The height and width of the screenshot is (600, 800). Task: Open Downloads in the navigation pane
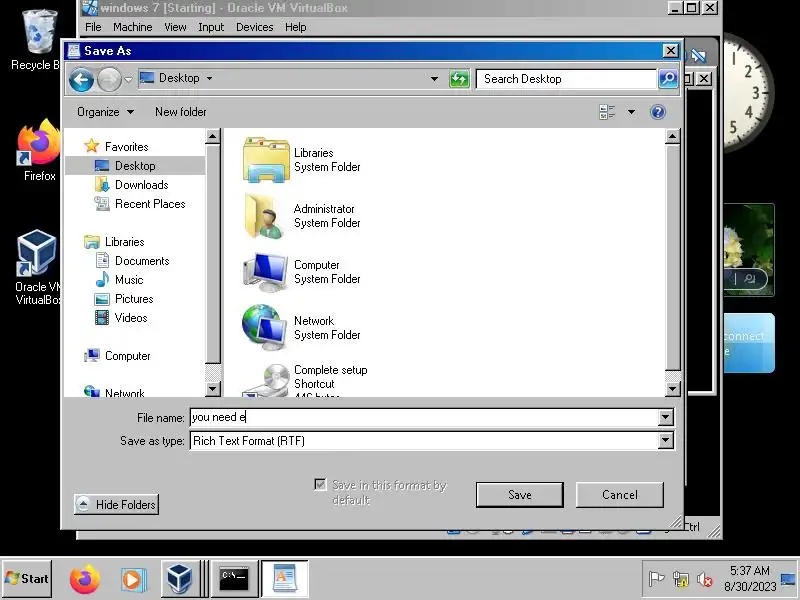pyautogui.click(x=141, y=185)
